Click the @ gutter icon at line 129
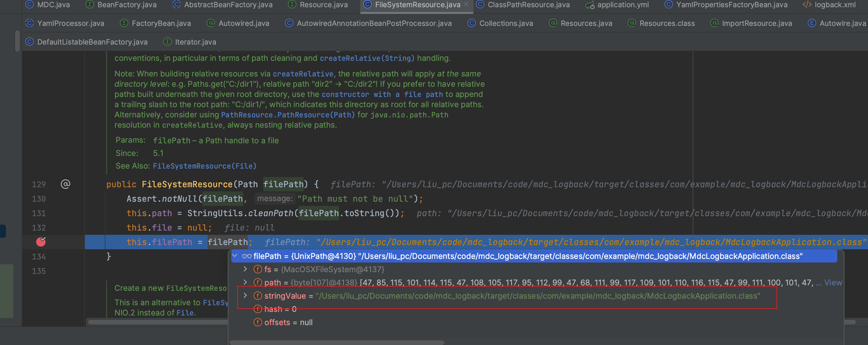 (x=65, y=184)
